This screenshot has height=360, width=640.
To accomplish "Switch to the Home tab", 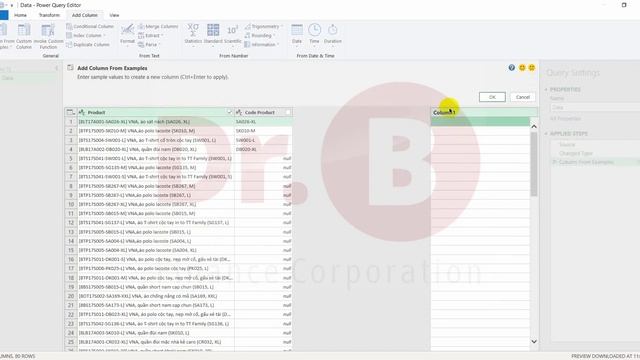I will (x=20, y=15).
